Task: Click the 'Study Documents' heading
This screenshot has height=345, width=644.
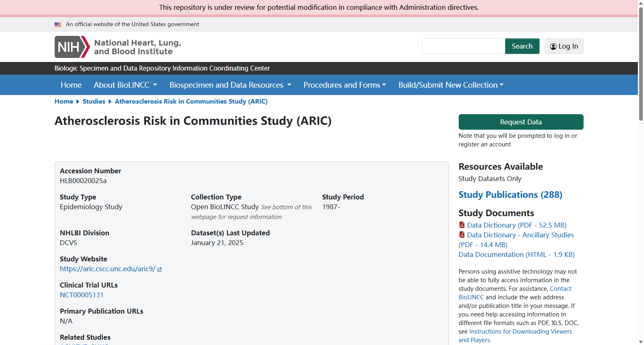Action: click(x=496, y=213)
